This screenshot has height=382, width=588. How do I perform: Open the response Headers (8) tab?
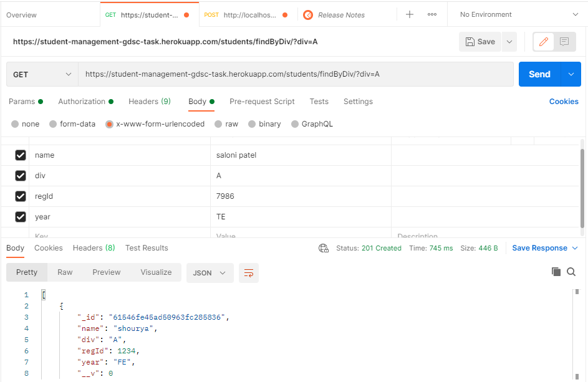[94, 248]
